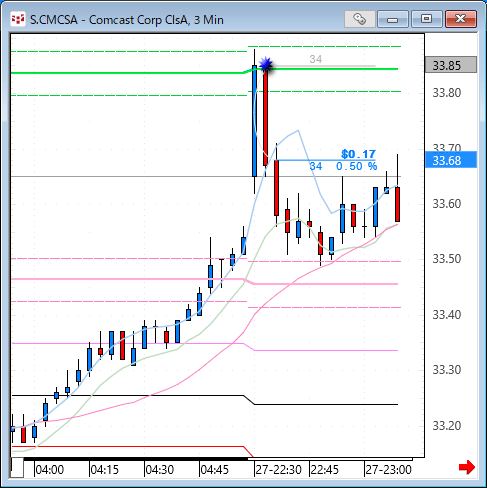Click the 04:15 time axis label
487x488 pixels.
pos(105,470)
